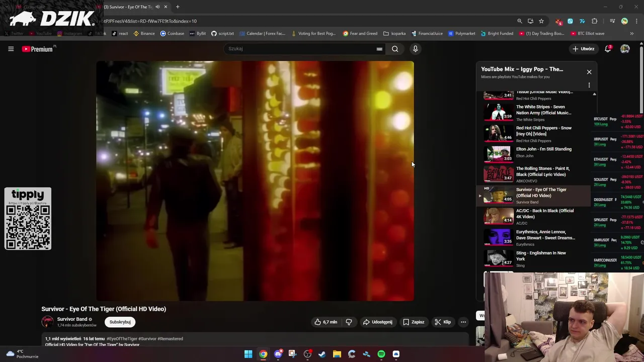The width and height of the screenshot is (644, 362).
Task: Open the script.txt GitHub bookmark
Action: point(222,34)
